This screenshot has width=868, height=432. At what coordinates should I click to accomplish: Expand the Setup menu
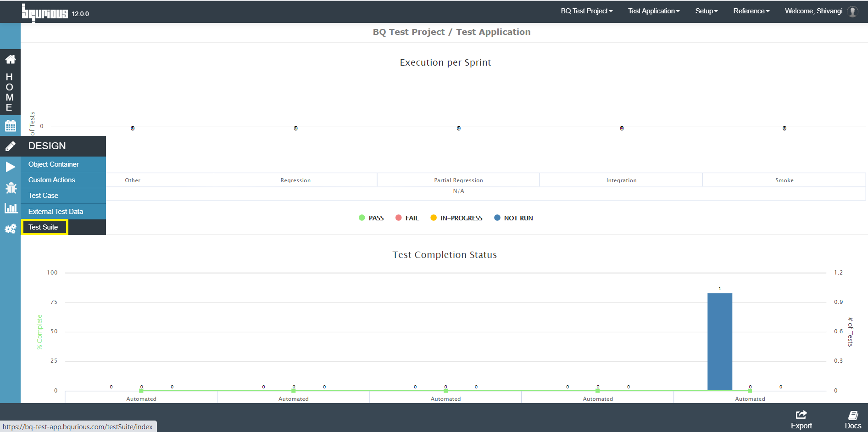pos(706,11)
